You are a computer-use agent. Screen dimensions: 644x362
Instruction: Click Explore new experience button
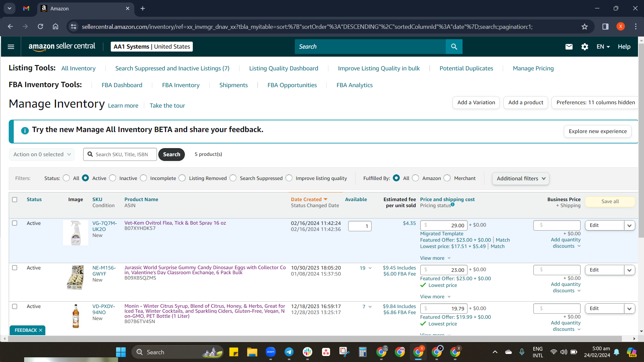point(598,131)
